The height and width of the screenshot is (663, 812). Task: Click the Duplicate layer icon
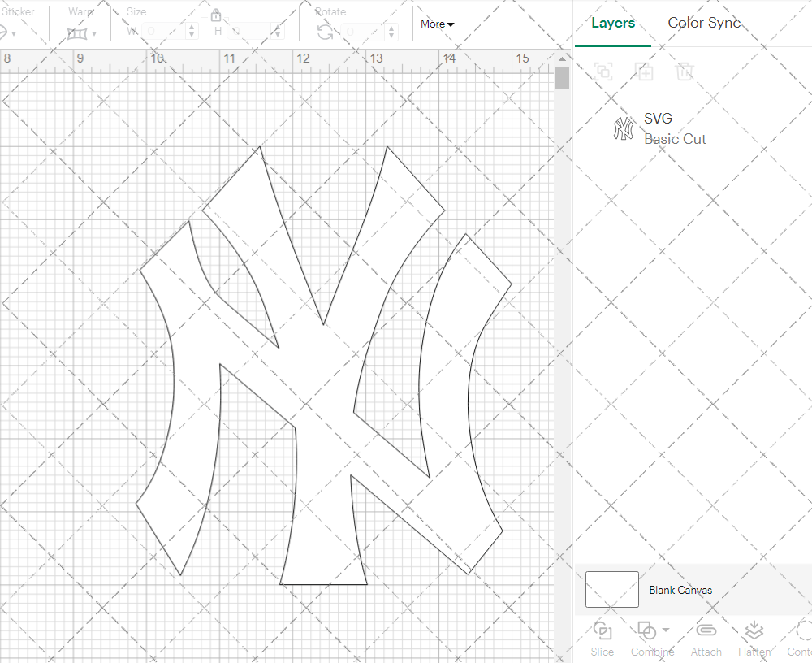click(x=644, y=71)
